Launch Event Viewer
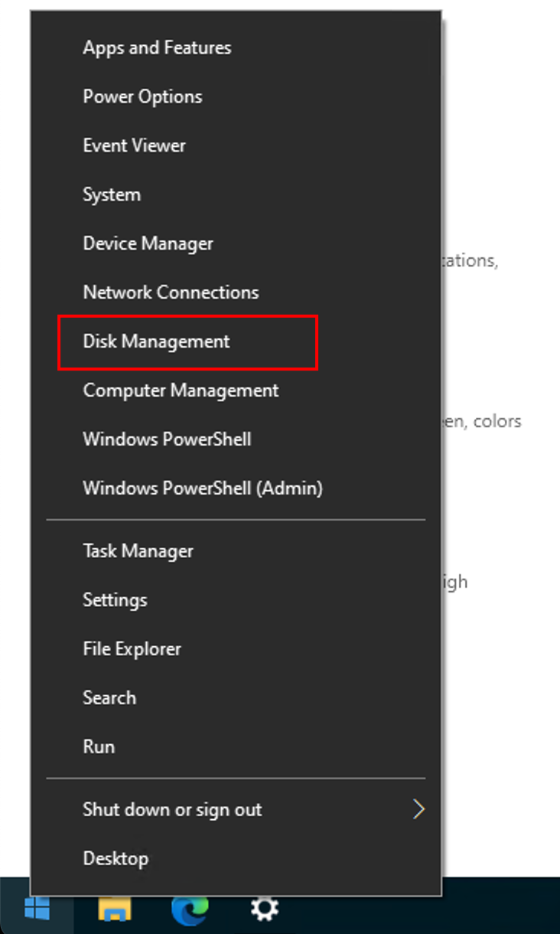 click(x=236, y=145)
